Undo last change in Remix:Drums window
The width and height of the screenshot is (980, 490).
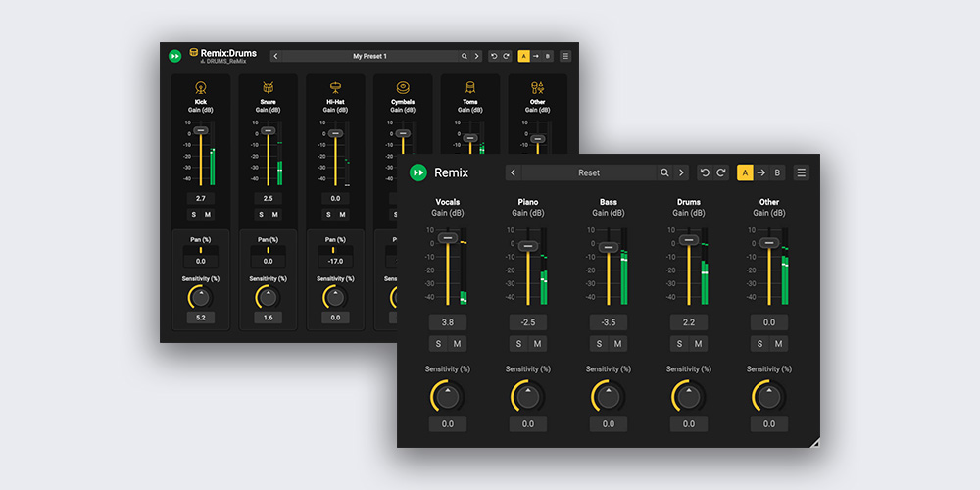[494, 56]
